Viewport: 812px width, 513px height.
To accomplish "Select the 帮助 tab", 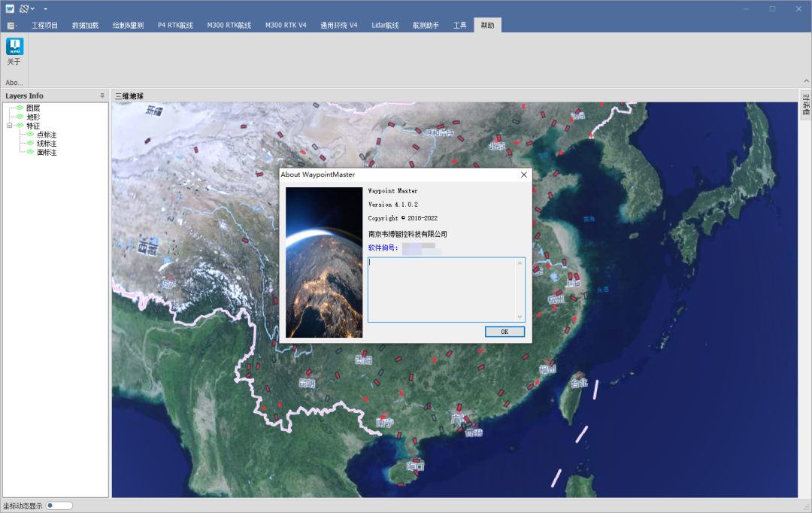I will coord(487,26).
